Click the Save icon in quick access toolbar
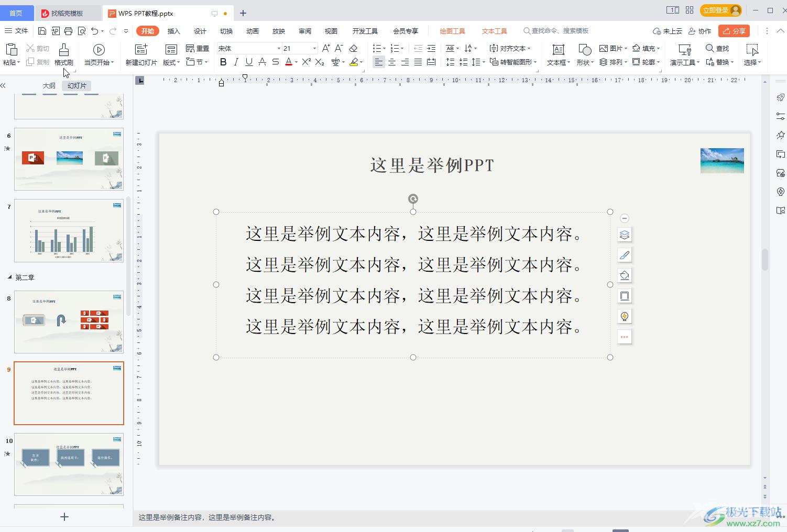The width and height of the screenshot is (787, 532). tap(42, 31)
